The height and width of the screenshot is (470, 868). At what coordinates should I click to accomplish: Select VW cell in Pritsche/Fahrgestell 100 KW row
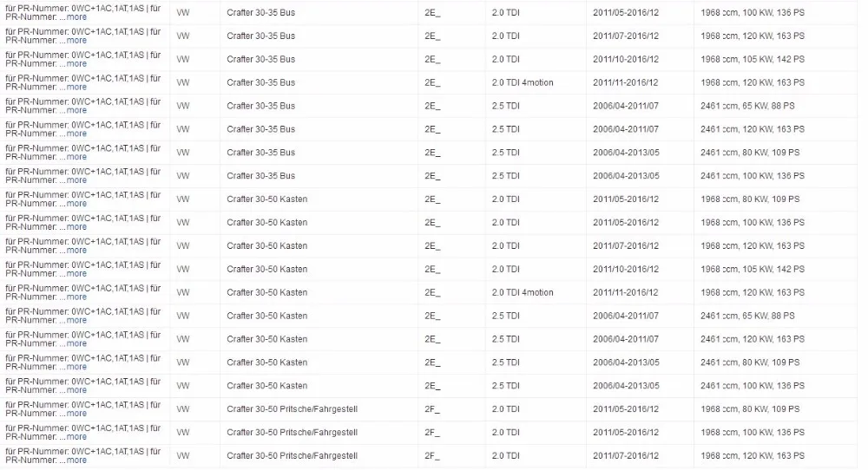pos(182,433)
